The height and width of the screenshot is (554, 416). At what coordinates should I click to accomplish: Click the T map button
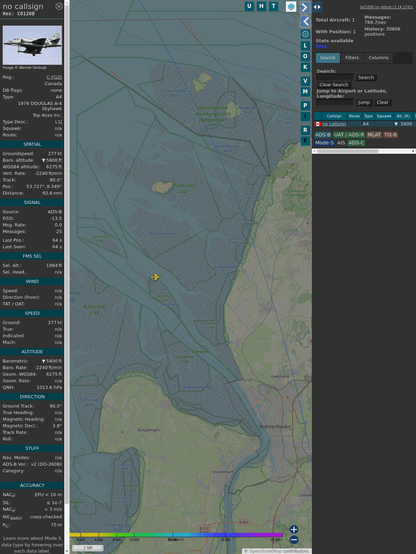point(273,6)
